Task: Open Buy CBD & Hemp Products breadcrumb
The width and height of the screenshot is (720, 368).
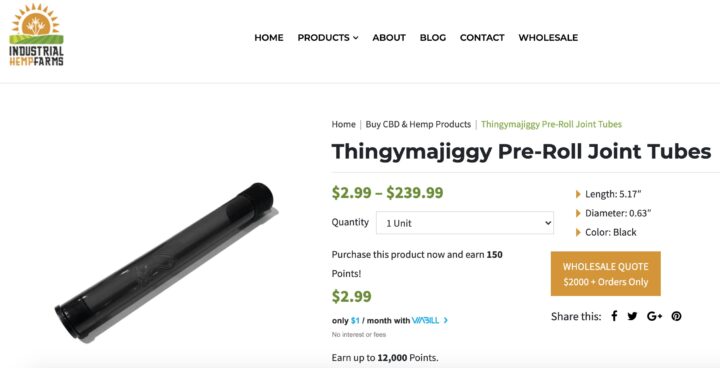Action: [418, 124]
